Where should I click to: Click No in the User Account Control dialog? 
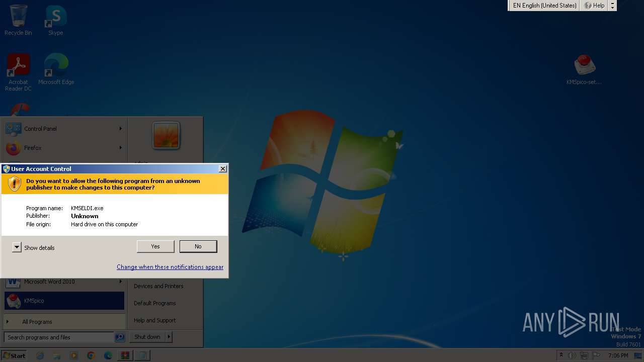[198, 246]
